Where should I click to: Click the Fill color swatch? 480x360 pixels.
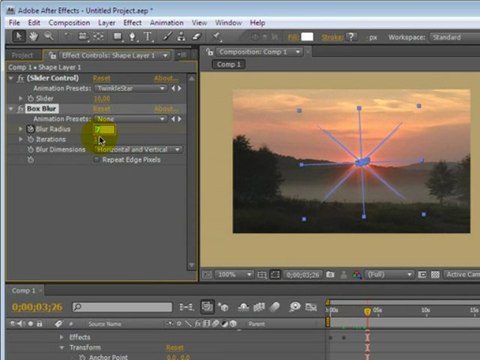(307, 37)
